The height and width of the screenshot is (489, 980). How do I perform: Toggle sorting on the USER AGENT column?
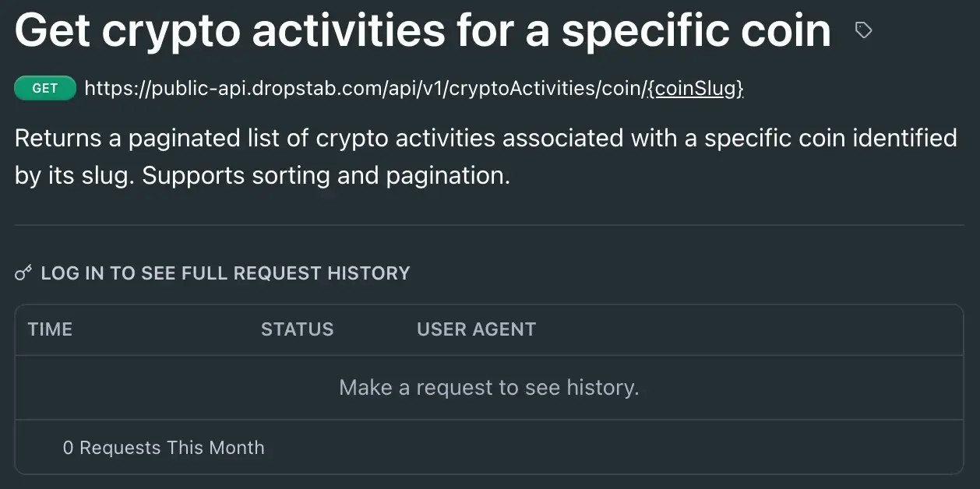(x=476, y=329)
